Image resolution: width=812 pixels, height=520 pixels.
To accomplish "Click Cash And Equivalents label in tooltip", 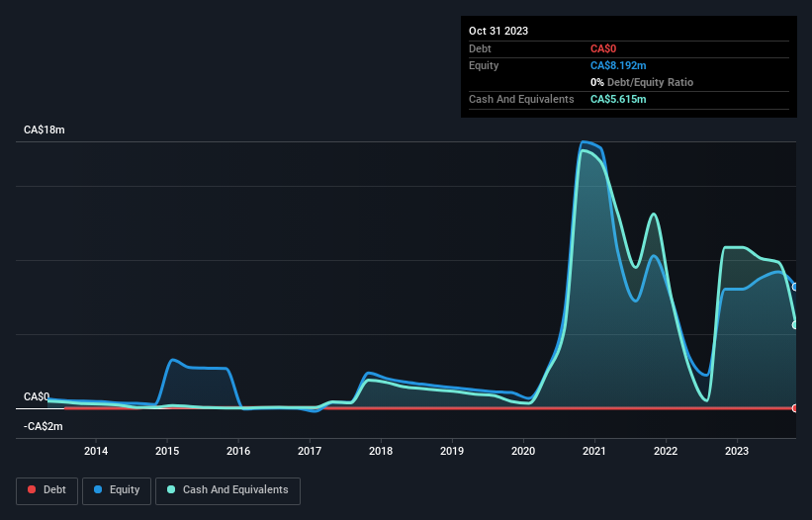I will (x=521, y=99).
